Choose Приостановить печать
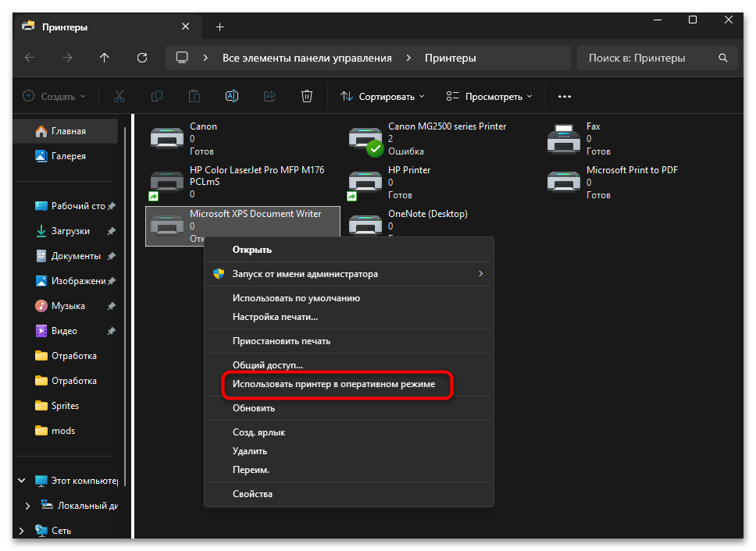Image resolution: width=756 pixels, height=551 pixels. coord(349,341)
